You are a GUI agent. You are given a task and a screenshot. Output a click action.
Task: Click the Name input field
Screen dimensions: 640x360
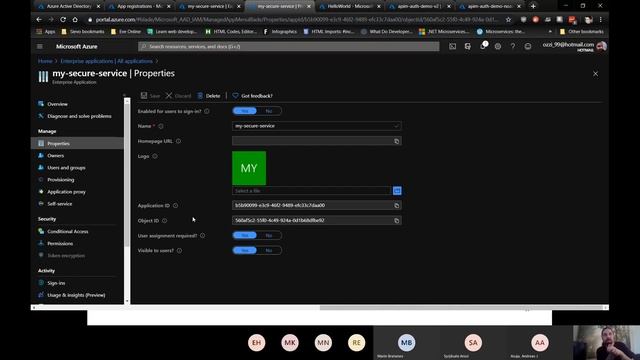[317, 126]
